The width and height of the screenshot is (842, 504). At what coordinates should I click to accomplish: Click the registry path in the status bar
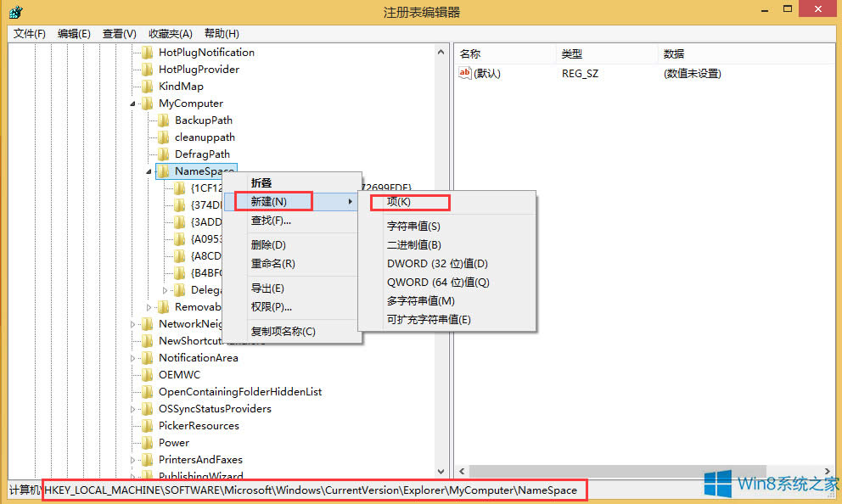(314, 490)
